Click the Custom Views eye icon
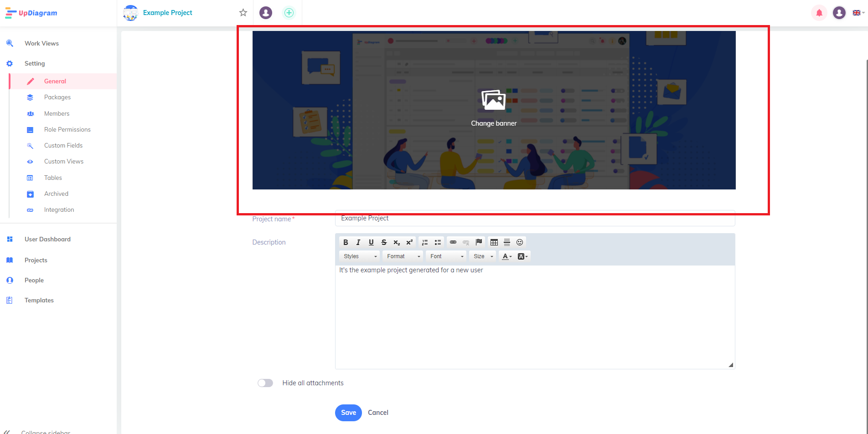 tap(30, 162)
